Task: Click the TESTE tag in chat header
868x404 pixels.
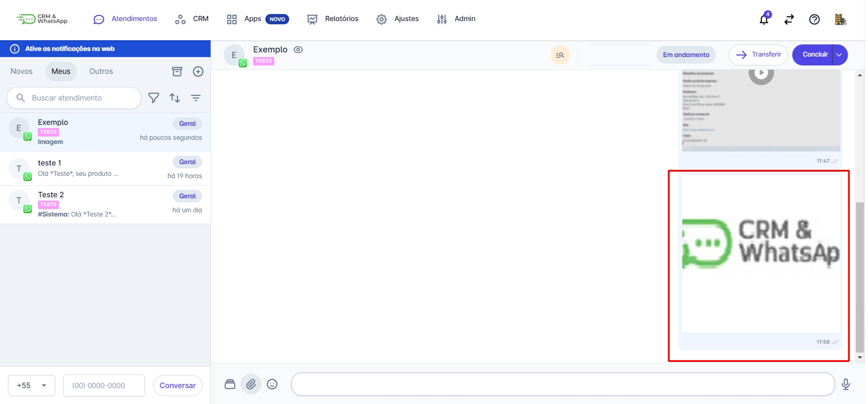Action: pos(264,61)
